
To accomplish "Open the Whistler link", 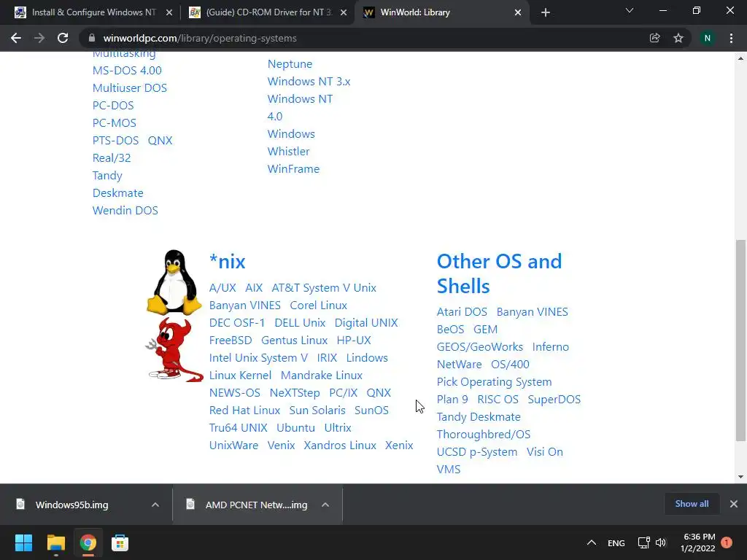I will click(x=288, y=152).
